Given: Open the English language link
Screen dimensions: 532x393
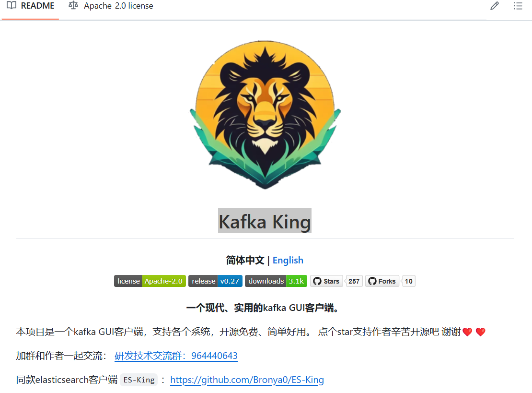Looking at the screenshot, I should pos(288,260).
